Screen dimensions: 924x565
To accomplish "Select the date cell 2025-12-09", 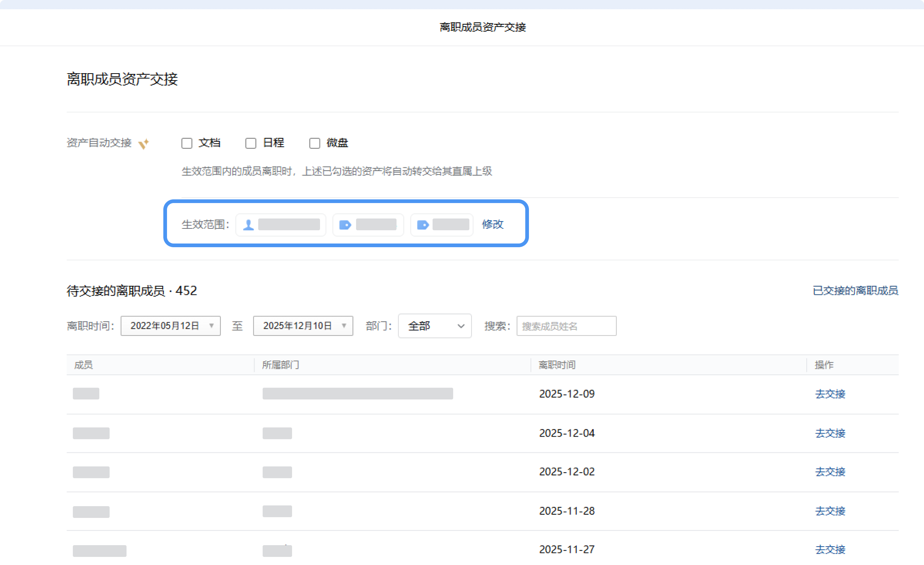I will coord(566,394).
